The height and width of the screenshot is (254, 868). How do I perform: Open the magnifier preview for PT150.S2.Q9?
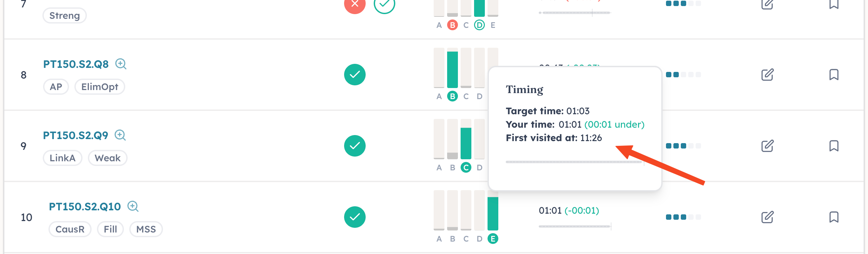tap(120, 135)
